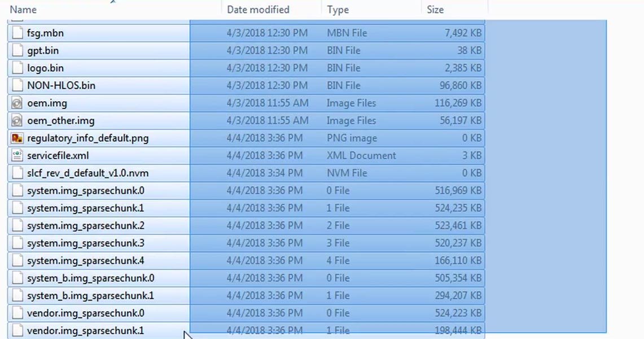Viewport: 644px width, 339px height.
Task: Sort files by the Size column
Action: (435, 10)
